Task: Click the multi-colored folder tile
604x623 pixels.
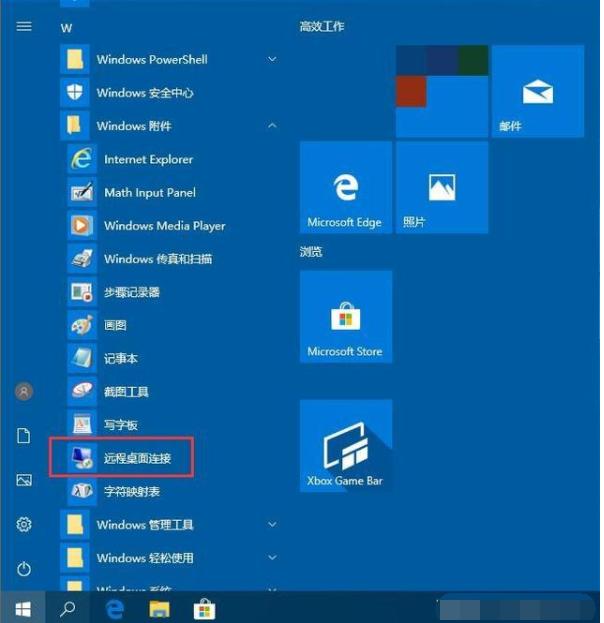Action: (x=442, y=91)
